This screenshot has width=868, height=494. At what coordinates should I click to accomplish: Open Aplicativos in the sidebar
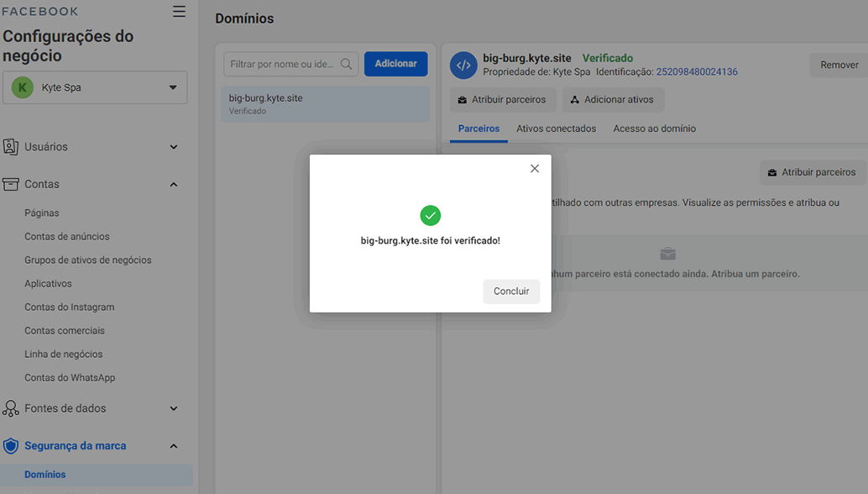[x=48, y=284]
